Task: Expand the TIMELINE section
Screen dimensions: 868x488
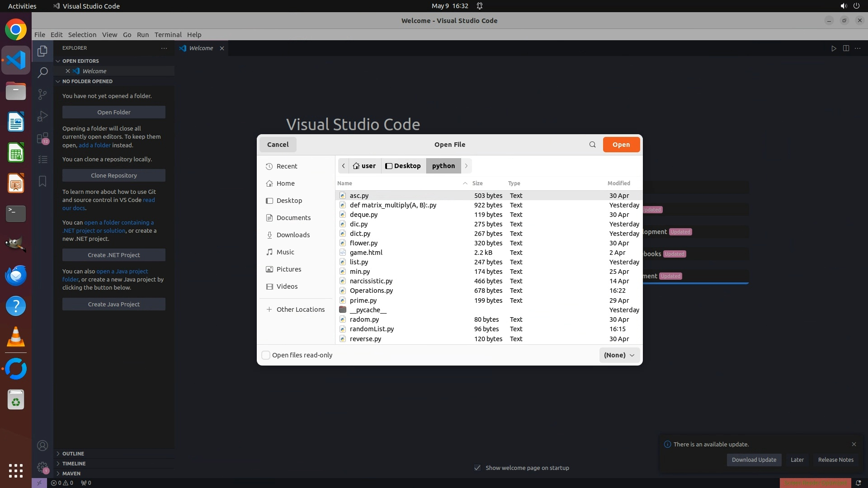Action: click(74, 464)
